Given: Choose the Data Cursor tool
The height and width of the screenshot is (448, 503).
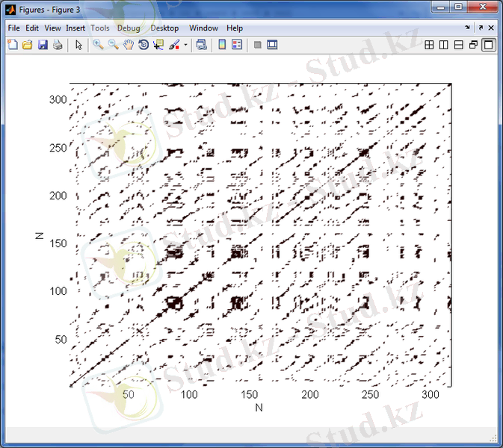Looking at the screenshot, I should pos(158,45).
